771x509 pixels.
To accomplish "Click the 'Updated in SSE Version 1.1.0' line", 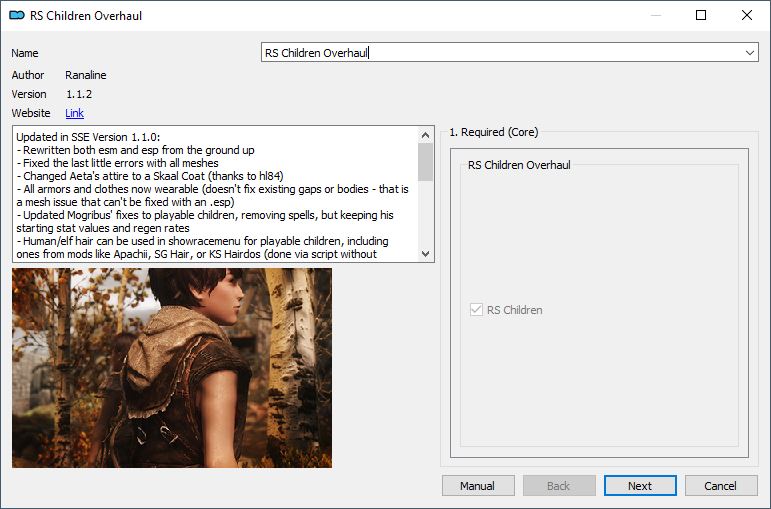I will pyautogui.click(x=89, y=137).
